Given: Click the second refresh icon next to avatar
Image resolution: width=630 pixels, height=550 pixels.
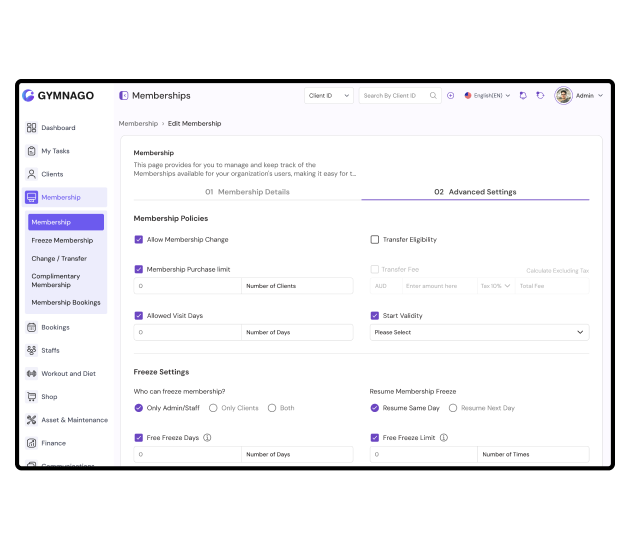Looking at the screenshot, I should [x=540, y=96].
